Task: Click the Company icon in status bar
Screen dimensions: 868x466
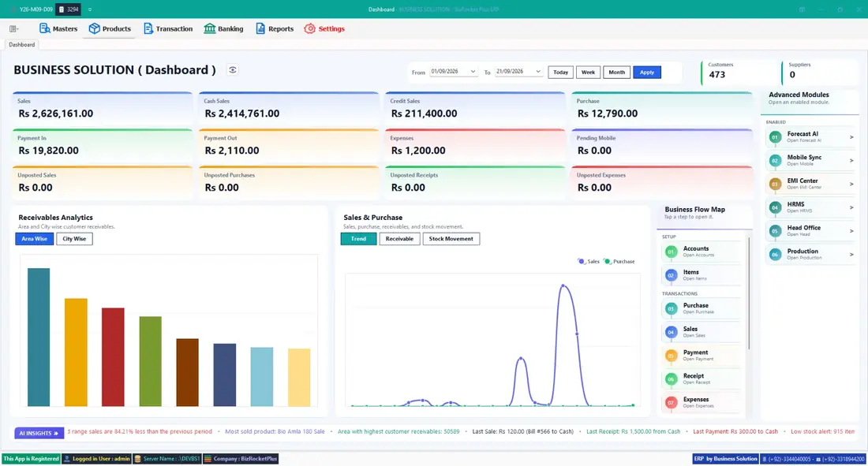Action: tap(208, 459)
